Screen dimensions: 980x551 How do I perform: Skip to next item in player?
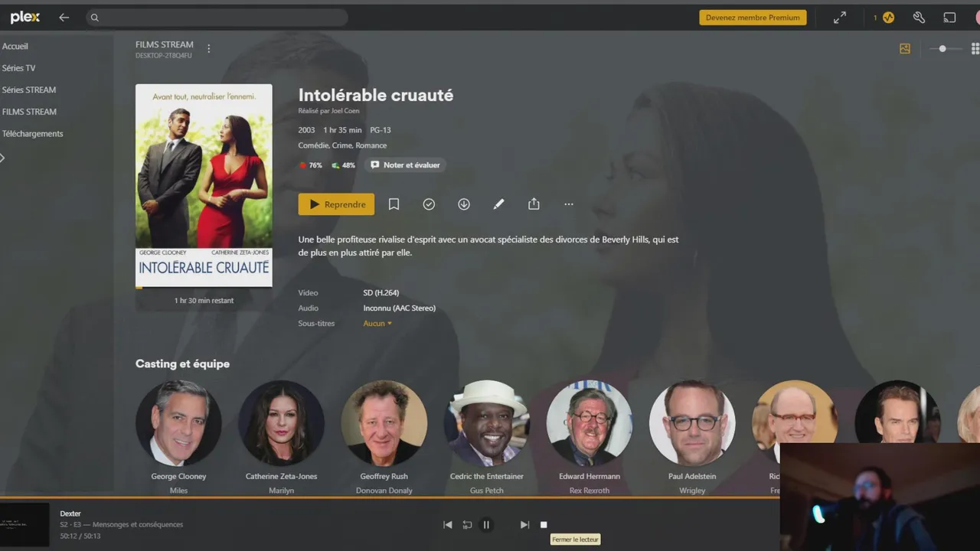click(524, 525)
